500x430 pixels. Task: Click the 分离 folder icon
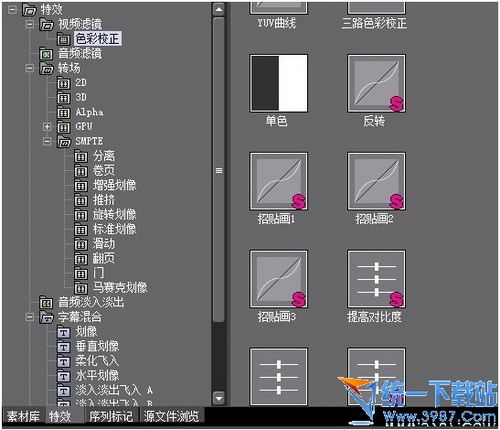tap(81, 156)
